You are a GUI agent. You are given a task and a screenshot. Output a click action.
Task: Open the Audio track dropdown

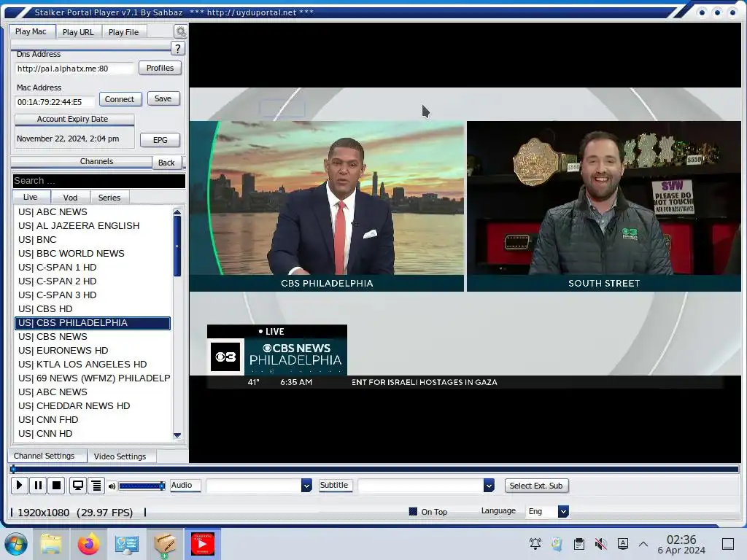point(306,486)
